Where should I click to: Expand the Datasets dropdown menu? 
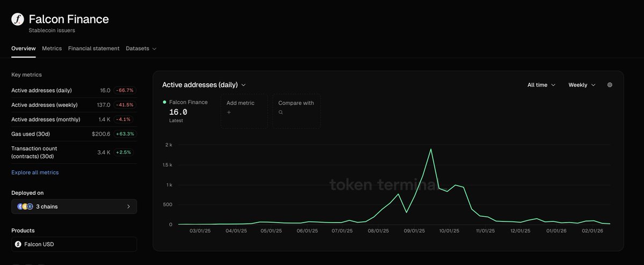[x=141, y=48]
